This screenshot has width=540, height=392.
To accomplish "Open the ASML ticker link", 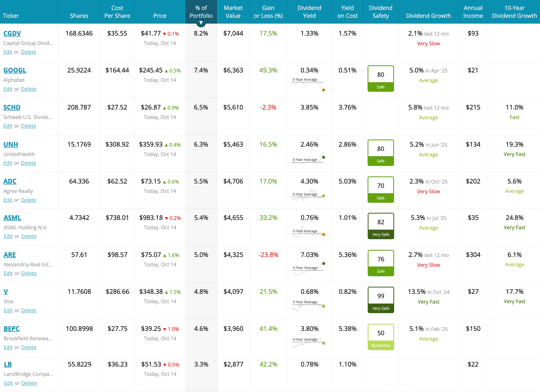I will (12, 218).
